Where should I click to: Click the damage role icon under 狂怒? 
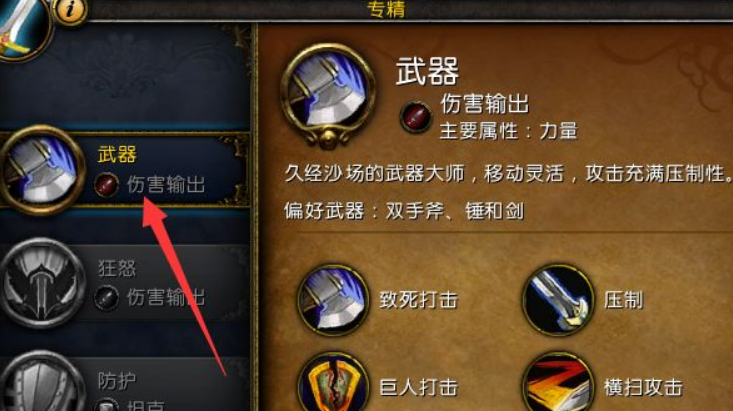pyautogui.click(x=106, y=298)
